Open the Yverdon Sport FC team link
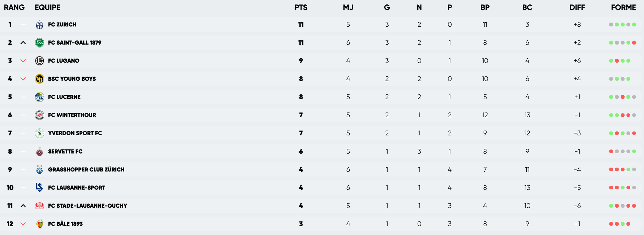The height and width of the screenshot is (235, 644). click(75, 133)
